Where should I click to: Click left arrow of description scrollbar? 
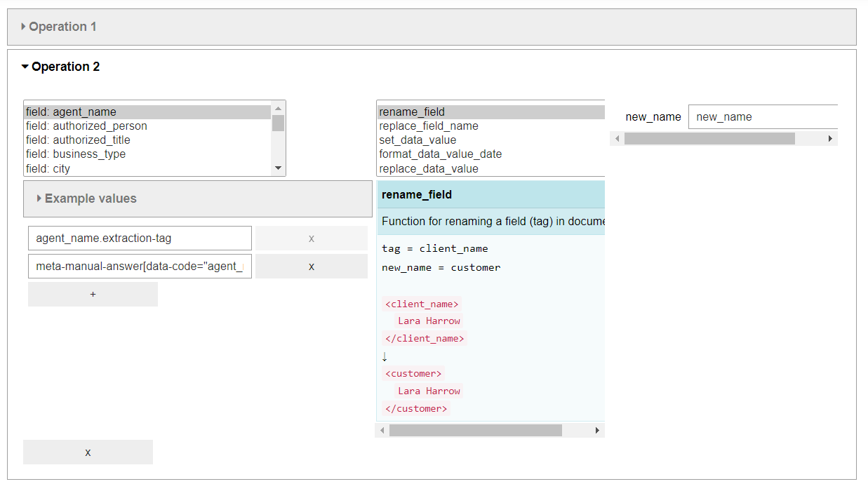click(x=382, y=430)
